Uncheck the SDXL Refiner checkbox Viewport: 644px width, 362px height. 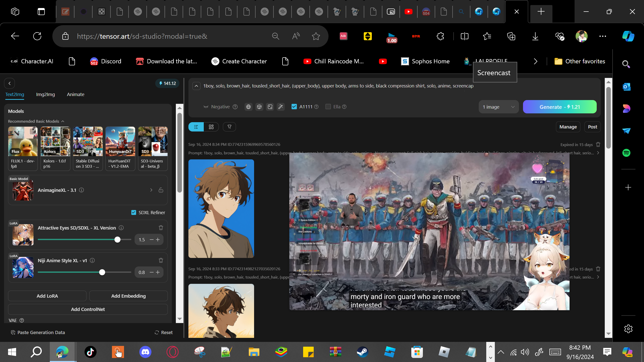point(134,212)
